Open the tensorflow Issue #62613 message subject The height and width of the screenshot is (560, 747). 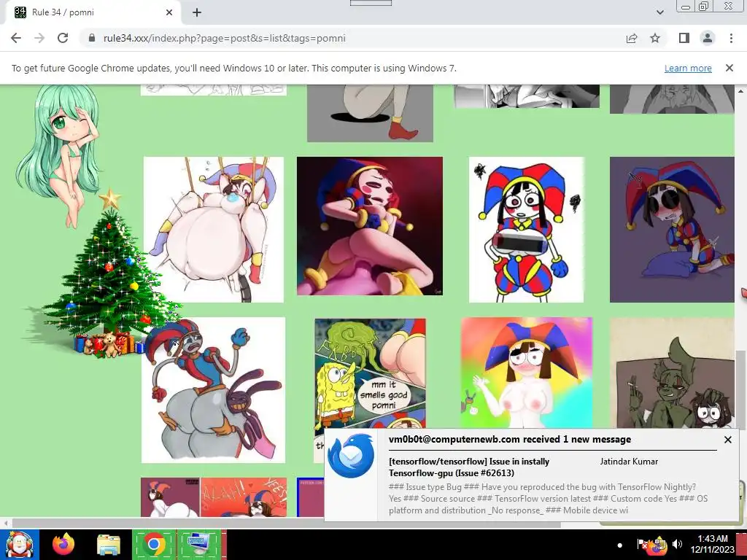(469, 467)
